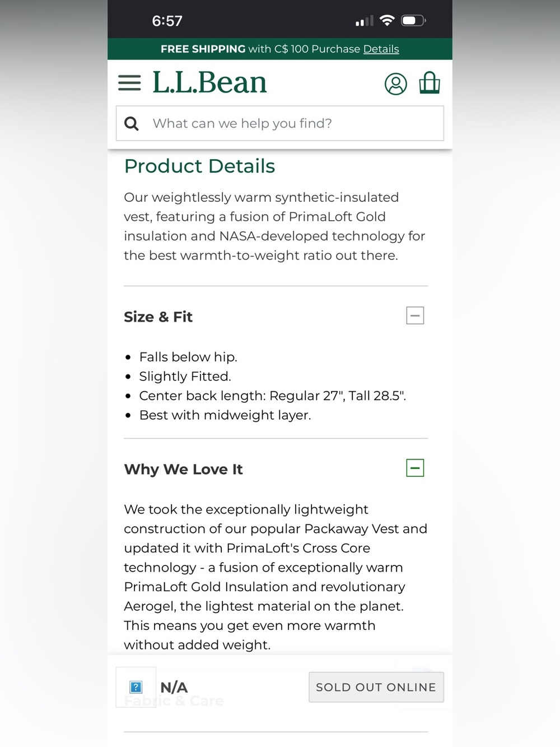Collapse the Size & Fit section
560x747 pixels.
(415, 315)
